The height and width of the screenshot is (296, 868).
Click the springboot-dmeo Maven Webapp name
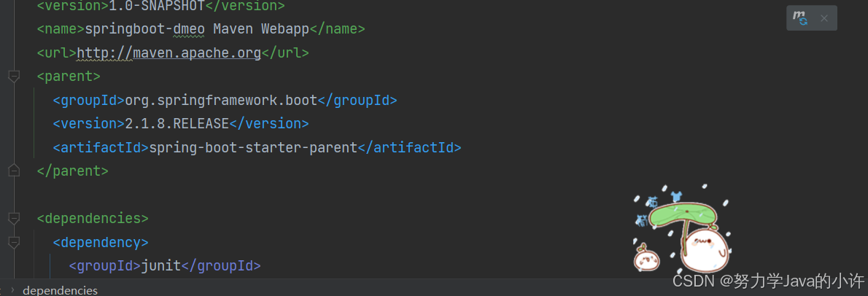pos(196,28)
